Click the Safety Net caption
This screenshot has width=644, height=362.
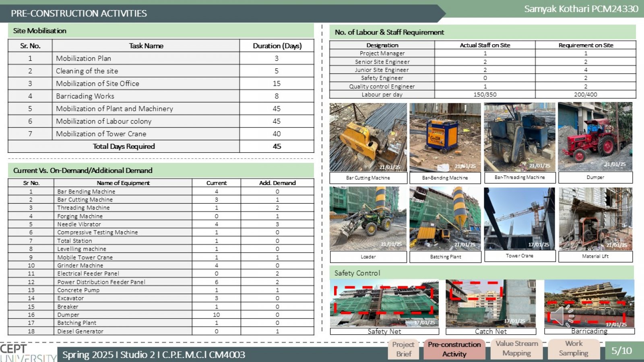[384, 331]
